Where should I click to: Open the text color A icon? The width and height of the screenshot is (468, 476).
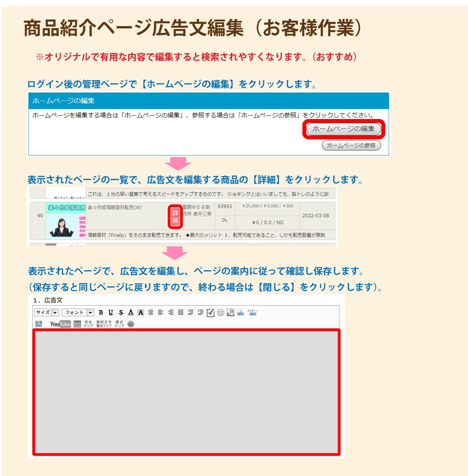131,312
